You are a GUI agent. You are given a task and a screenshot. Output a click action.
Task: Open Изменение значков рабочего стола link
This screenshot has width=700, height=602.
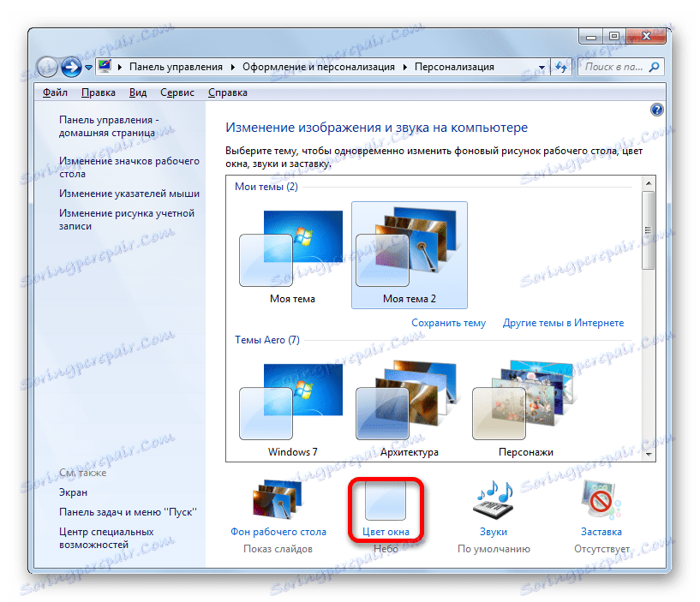tap(129, 167)
